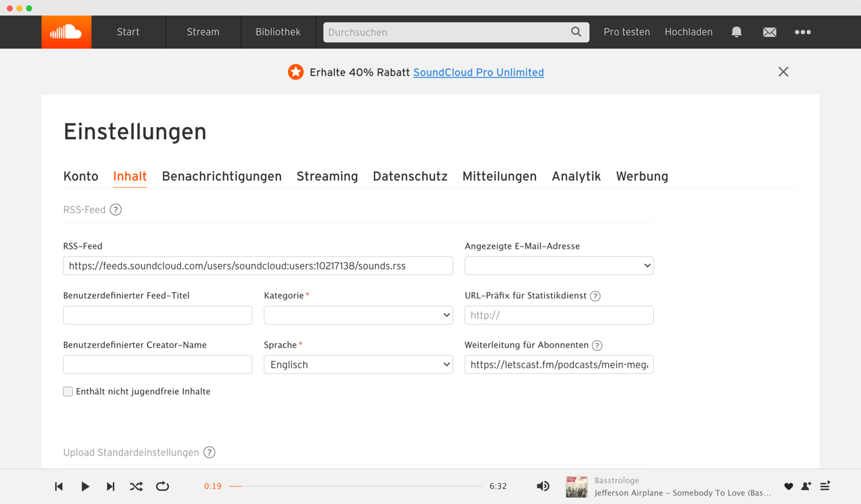Image resolution: width=861 pixels, height=504 pixels.
Task: Click the search magnifier icon
Action: coord(576,32)
